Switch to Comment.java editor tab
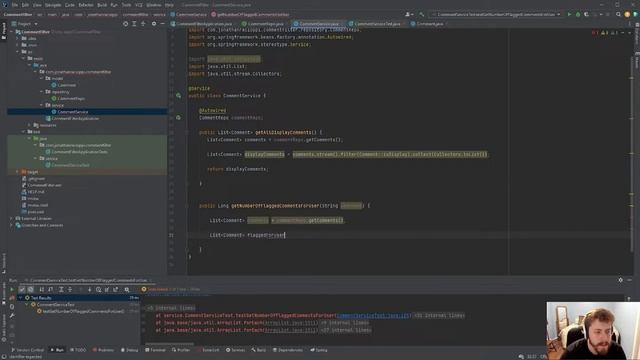The width and height of the screenshot is (640, 360). point(429,24)
